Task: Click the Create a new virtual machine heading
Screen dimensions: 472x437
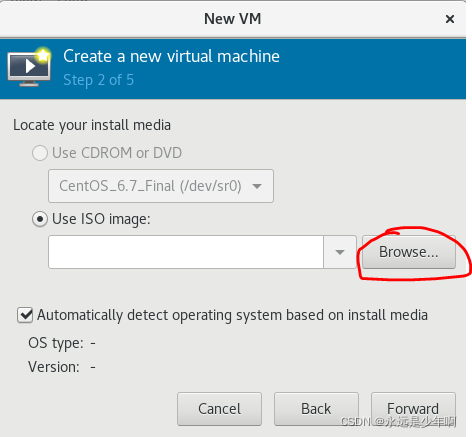Action: 171,56
